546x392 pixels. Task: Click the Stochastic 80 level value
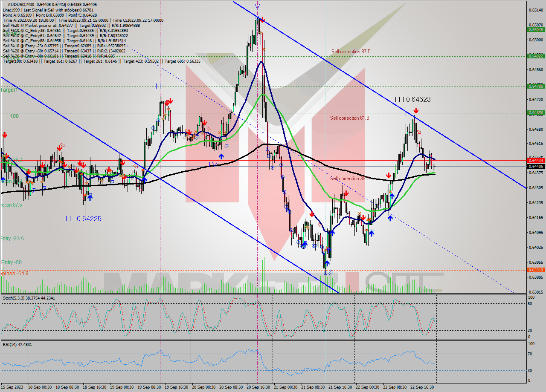point(531,304)
